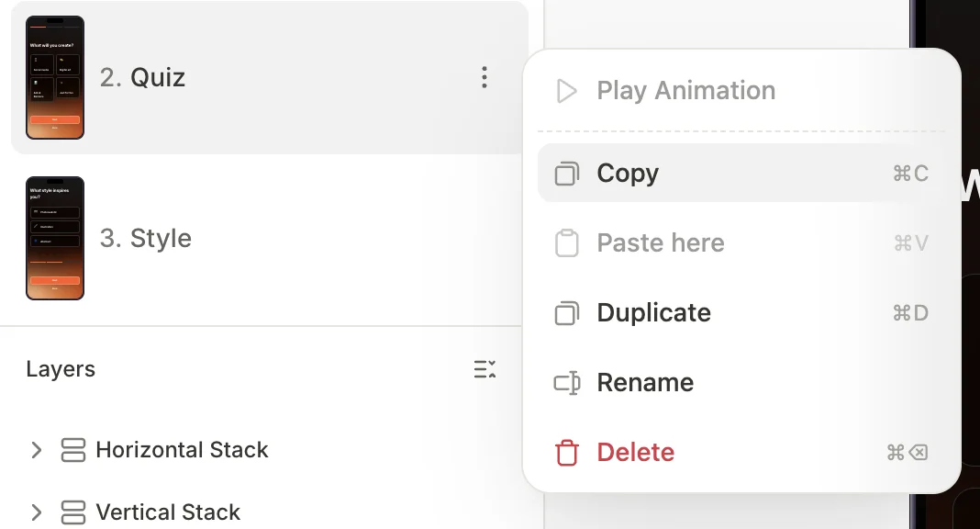Select the Vertical Stack layer label
Screen dimensions: 980x529
pyautogui.click(x=168, y=512)
